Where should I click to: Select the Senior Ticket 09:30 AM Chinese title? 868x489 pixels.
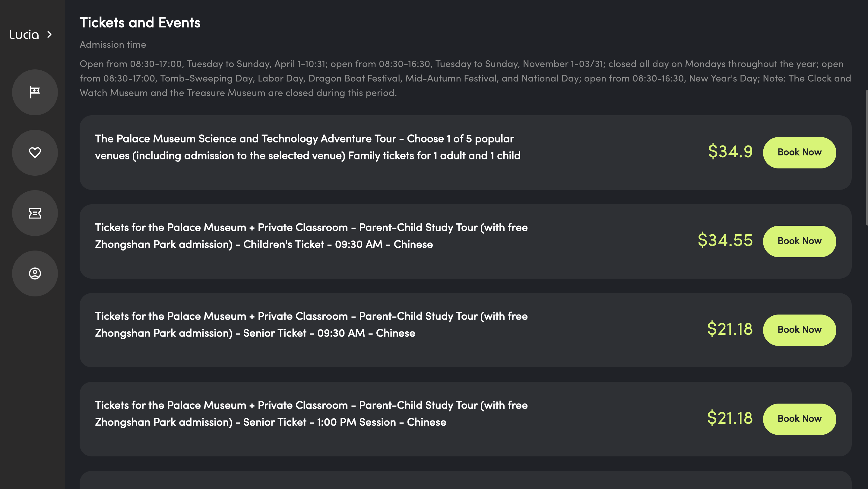click(x=311, y=324)
